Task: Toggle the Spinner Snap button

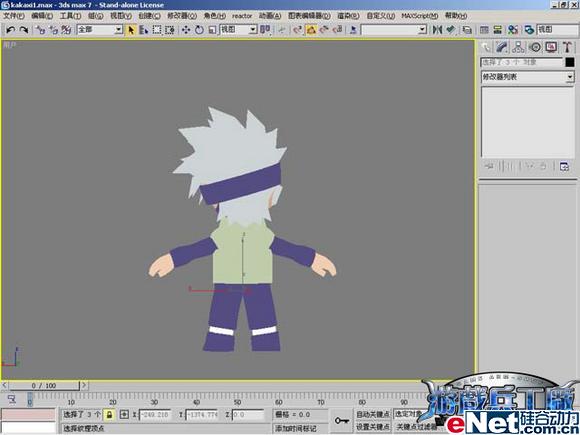Action: pos(337,30)
